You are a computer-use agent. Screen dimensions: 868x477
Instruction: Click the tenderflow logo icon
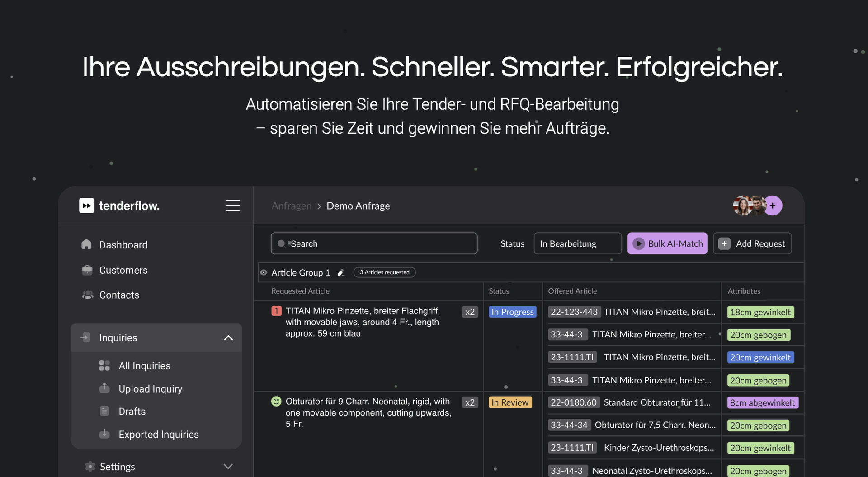(x=86, y=206)
